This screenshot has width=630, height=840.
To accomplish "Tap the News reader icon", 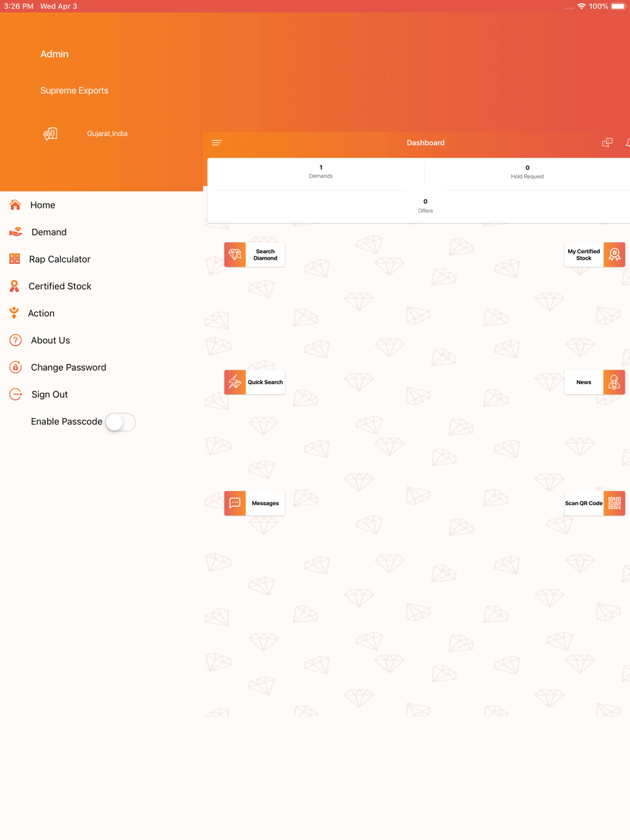I will coord(614,382).
